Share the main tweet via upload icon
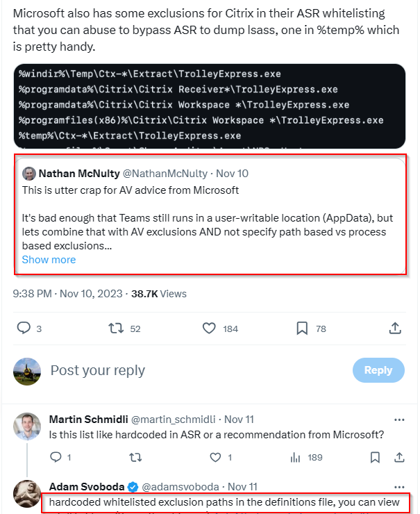Screen dimensions: 420x514 point(395,328)
